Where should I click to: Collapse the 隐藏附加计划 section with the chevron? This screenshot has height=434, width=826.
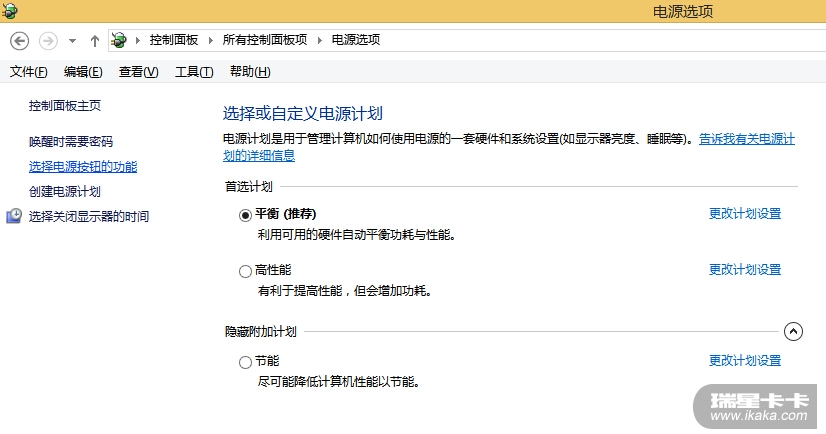[793, 331]
